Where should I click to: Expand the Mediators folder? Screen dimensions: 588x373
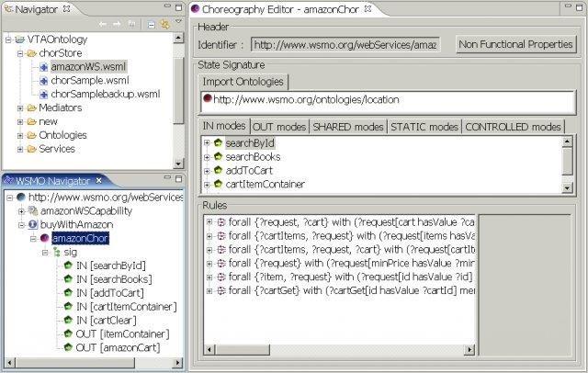pyautogui.click(x=20, y=108)
